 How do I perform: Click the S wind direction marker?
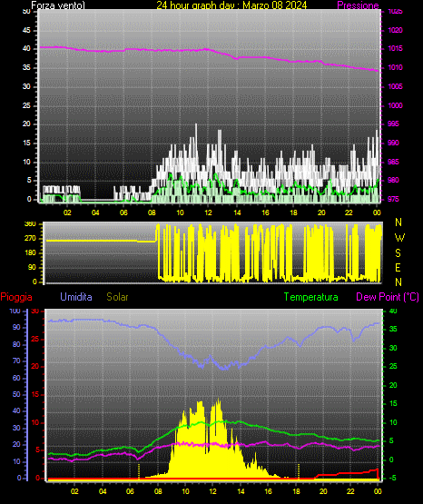point(398,253)
